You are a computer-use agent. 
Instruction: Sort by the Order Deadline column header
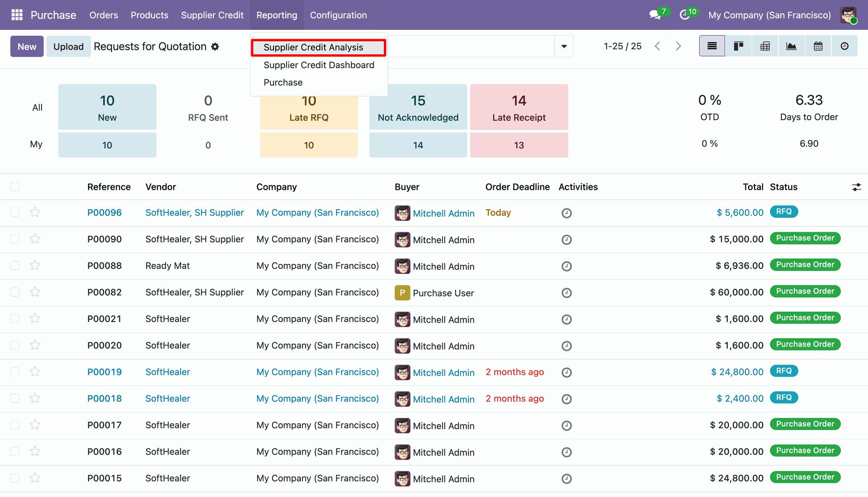518,187
